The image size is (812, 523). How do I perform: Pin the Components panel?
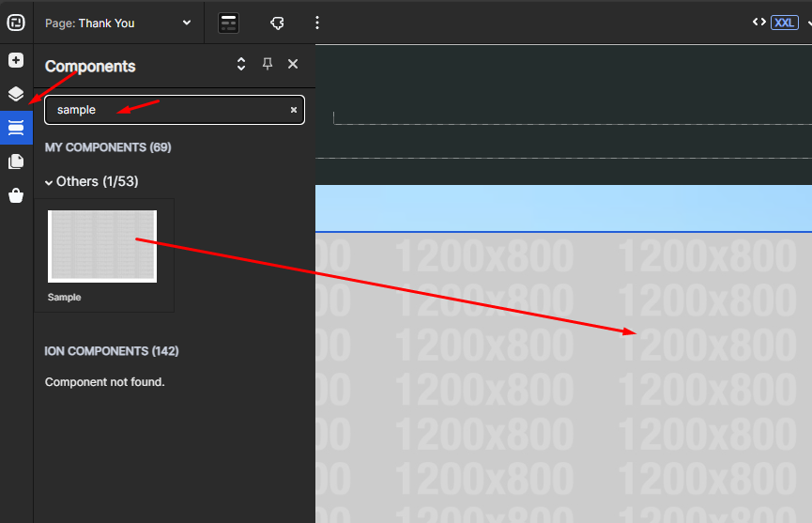pos(268,64)
